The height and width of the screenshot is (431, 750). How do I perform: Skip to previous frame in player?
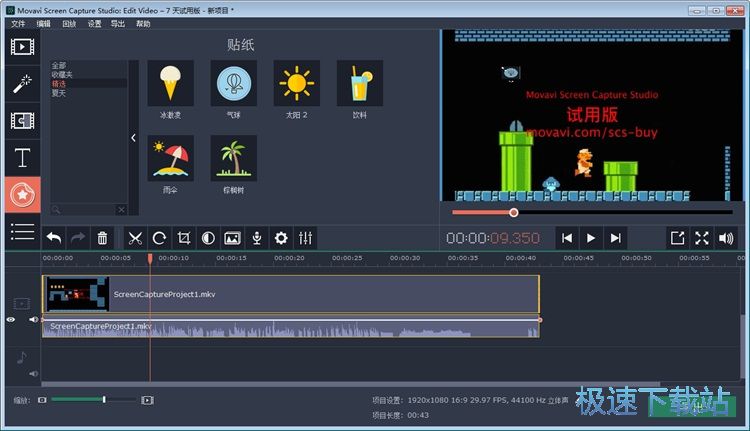coord(567,238)
